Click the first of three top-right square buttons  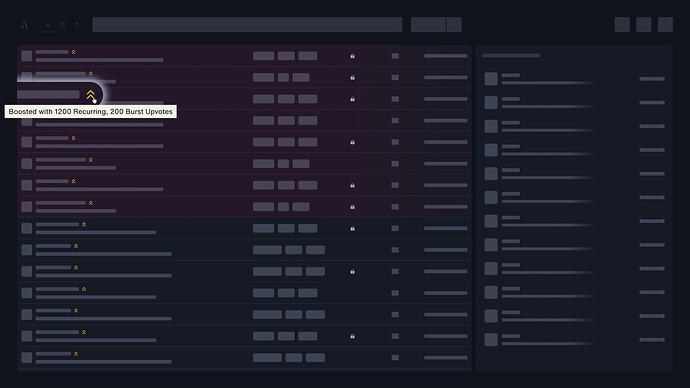point(622,25)
